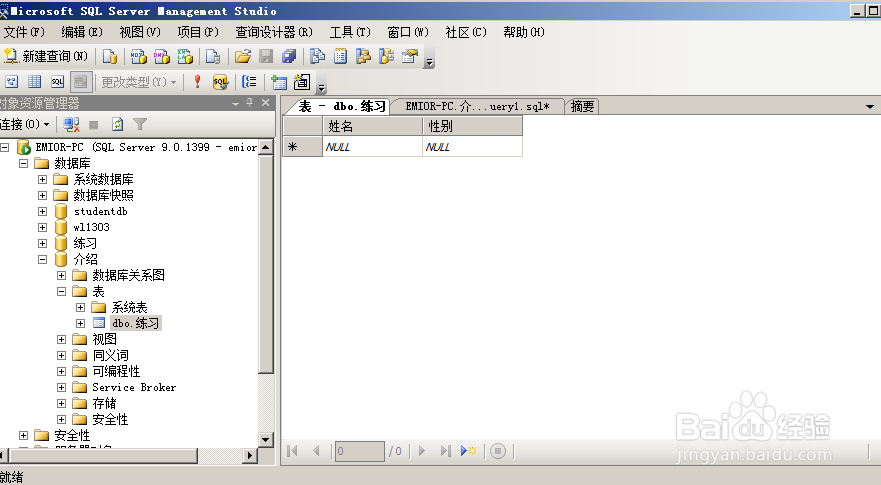This screenshot has width=881, height=485.
Task: Click the new row navigation button
Action: click(468, 451)
